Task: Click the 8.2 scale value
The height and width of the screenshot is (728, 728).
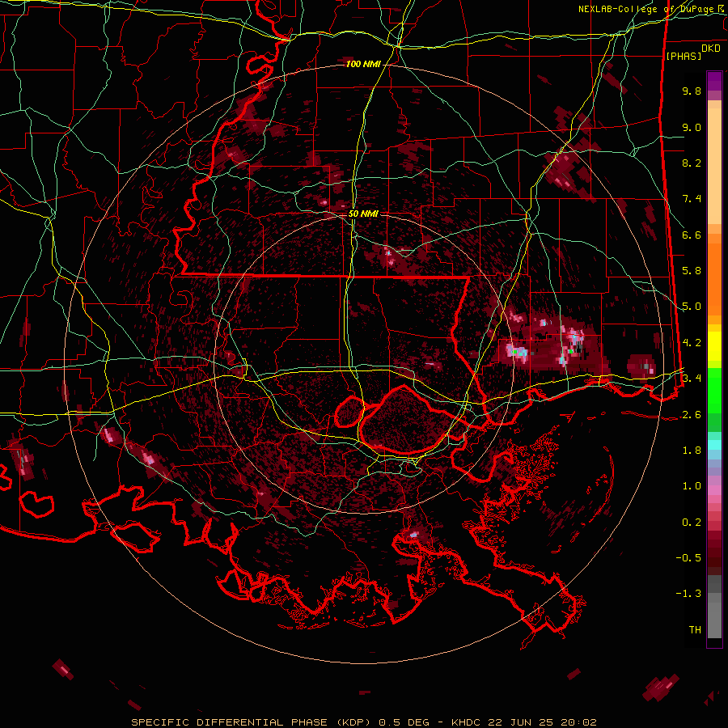Action: pos(692,163)
